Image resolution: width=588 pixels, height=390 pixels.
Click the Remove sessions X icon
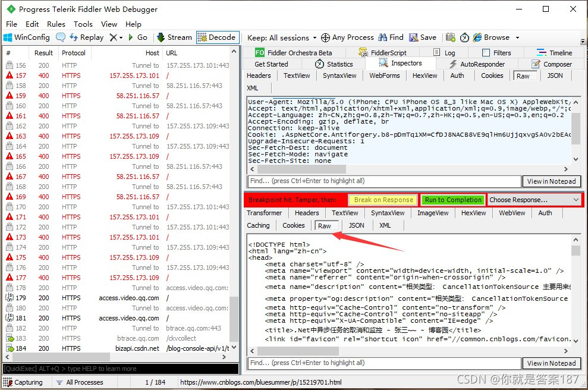point(113,37)
